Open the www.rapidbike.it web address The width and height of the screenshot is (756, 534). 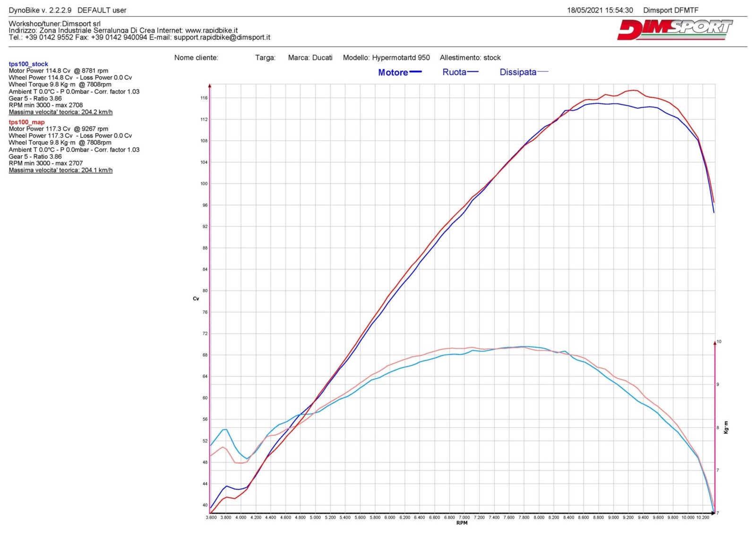click(211, 30)
